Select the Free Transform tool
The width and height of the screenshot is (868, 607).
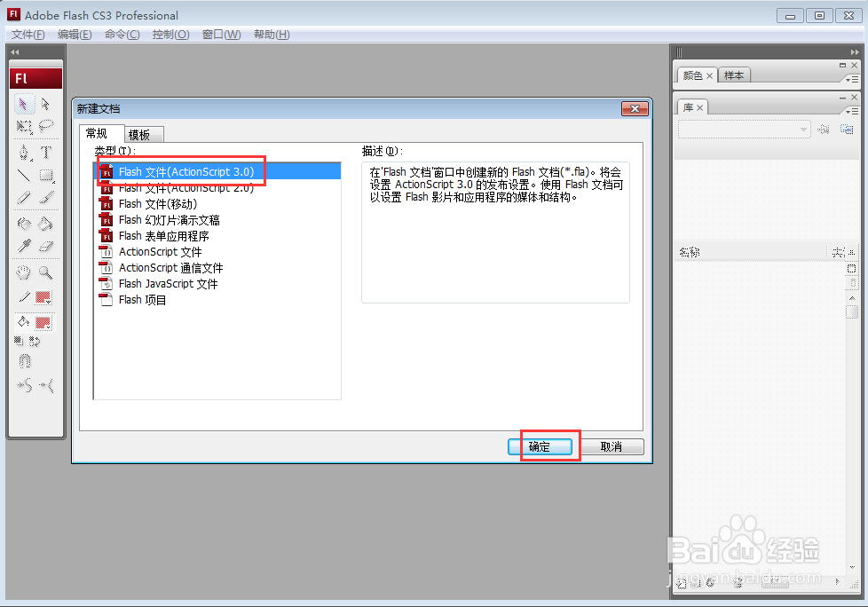[x=23, y=127]
